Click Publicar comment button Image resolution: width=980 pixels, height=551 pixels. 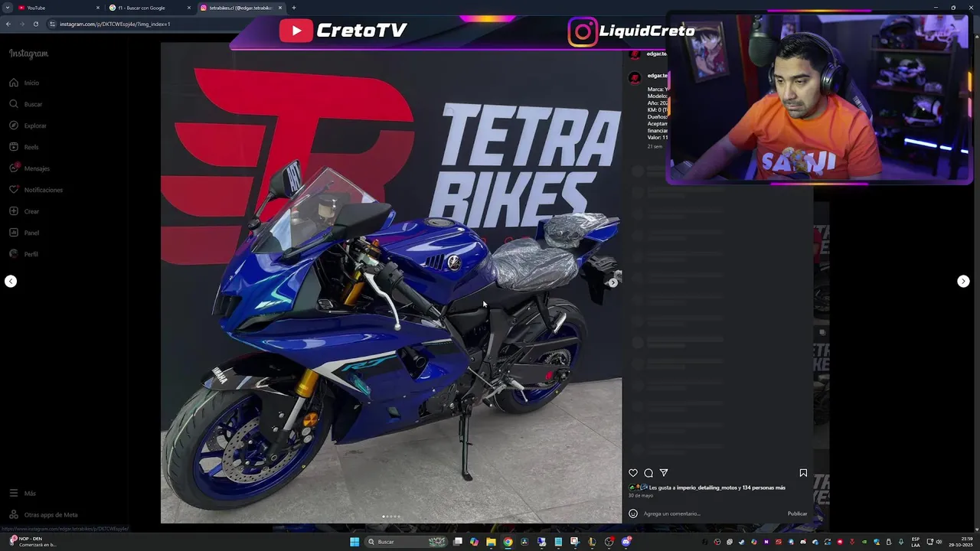tap(797, 514)
